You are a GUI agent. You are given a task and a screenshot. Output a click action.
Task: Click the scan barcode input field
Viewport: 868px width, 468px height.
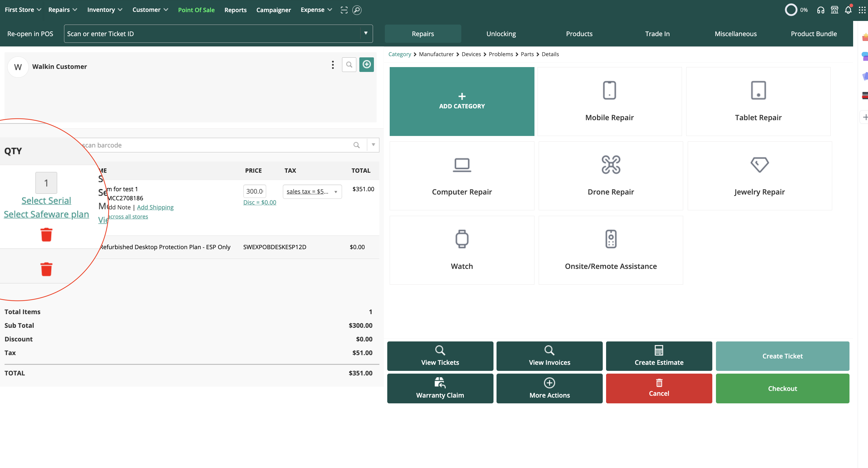click(x=216, y=145)
